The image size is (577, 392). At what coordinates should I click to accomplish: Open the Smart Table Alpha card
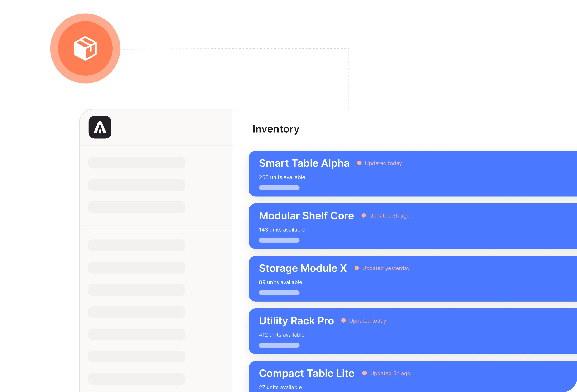pos(304,163)
